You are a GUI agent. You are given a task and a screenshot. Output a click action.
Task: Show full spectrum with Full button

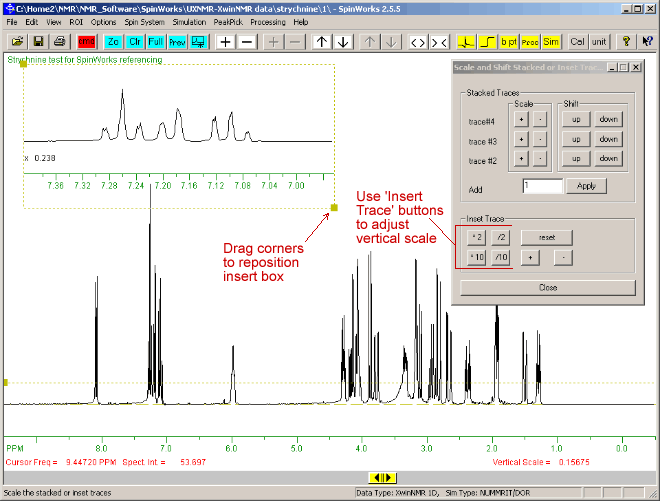[156, 42]
